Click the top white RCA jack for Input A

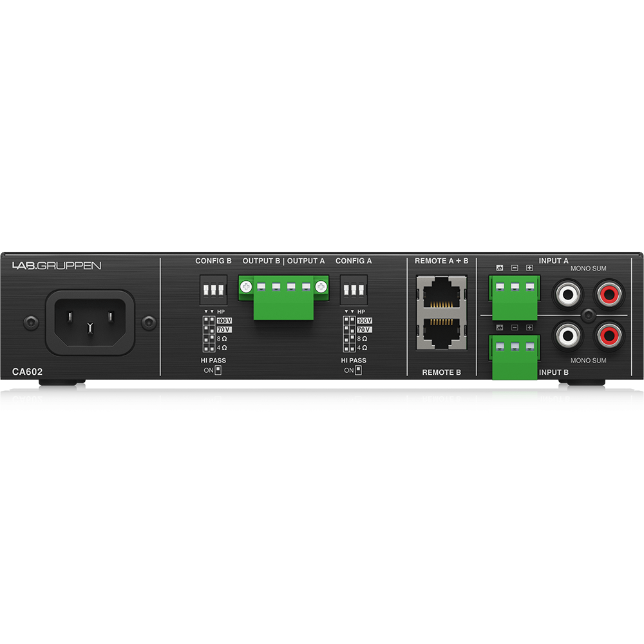click(x=568, y=295)
